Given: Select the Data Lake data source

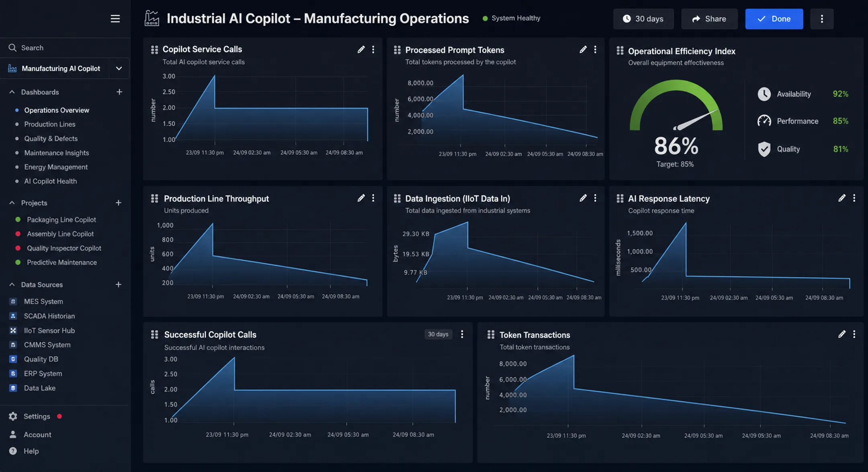Looking at the screenshot, I should [40, 388].
